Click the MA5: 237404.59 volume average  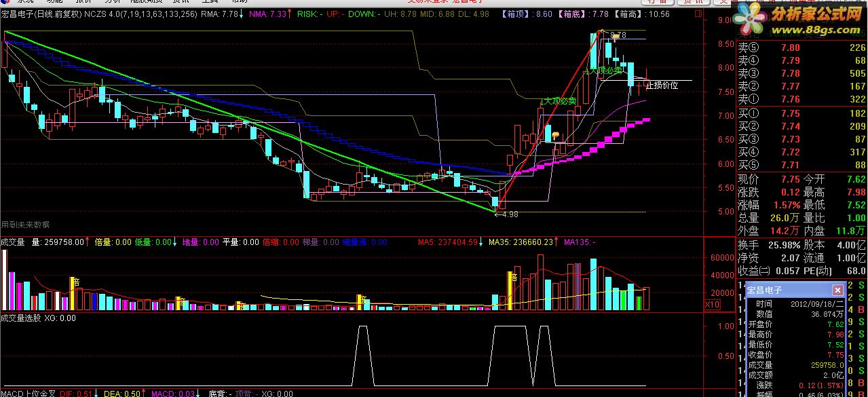pos(447,242)
